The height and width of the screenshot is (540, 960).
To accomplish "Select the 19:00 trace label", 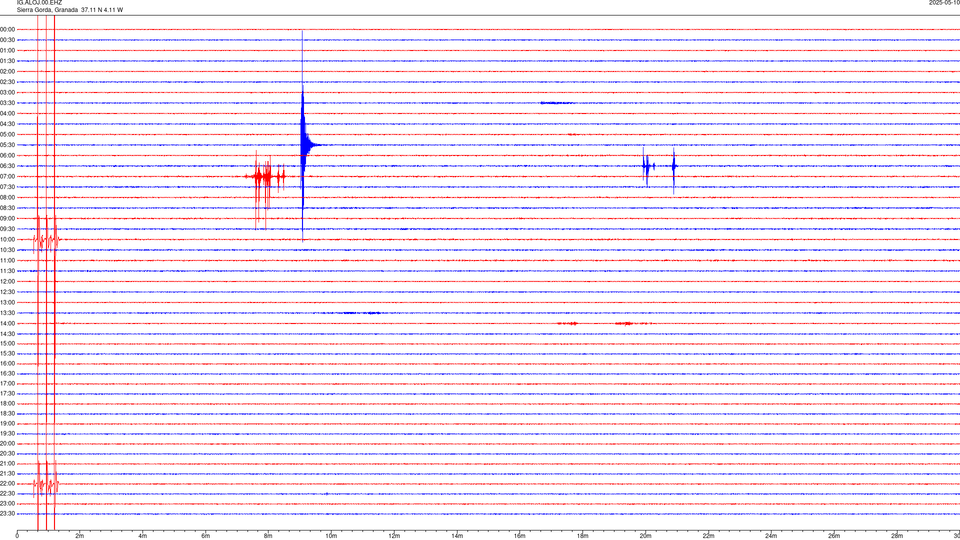I will point(8,424).
